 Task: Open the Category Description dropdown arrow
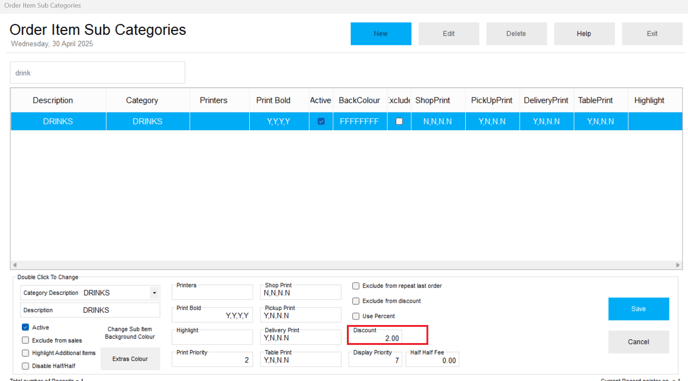tap(154, 293)
